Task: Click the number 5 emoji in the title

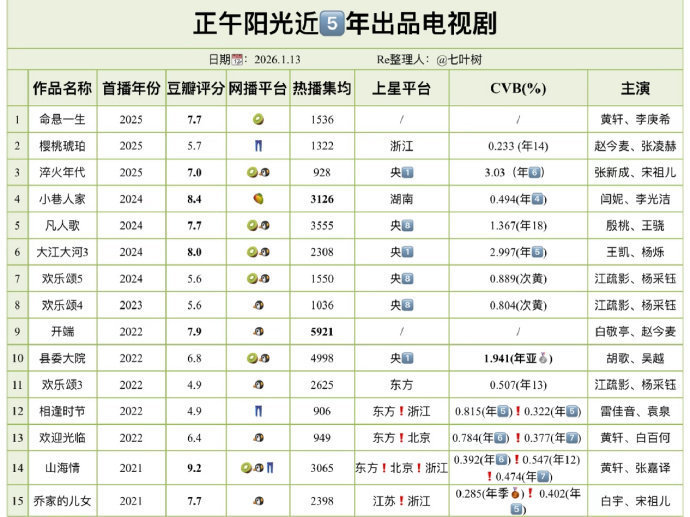Action: [x=332, y=23]
